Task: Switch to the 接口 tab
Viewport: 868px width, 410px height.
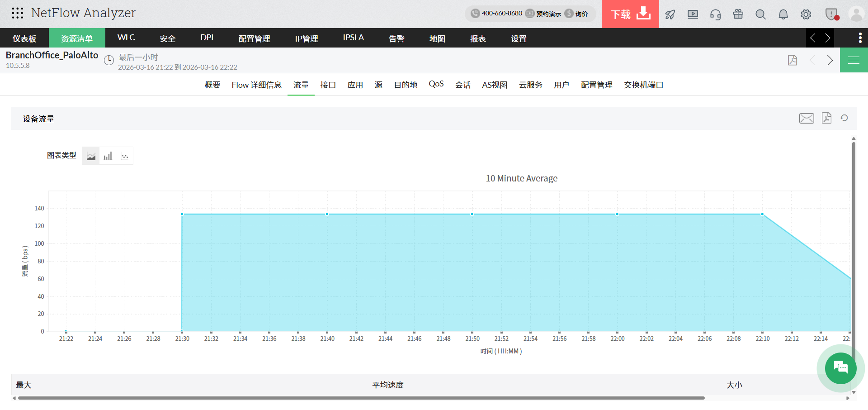Action: pyautogui.click(x=328, y=85)
